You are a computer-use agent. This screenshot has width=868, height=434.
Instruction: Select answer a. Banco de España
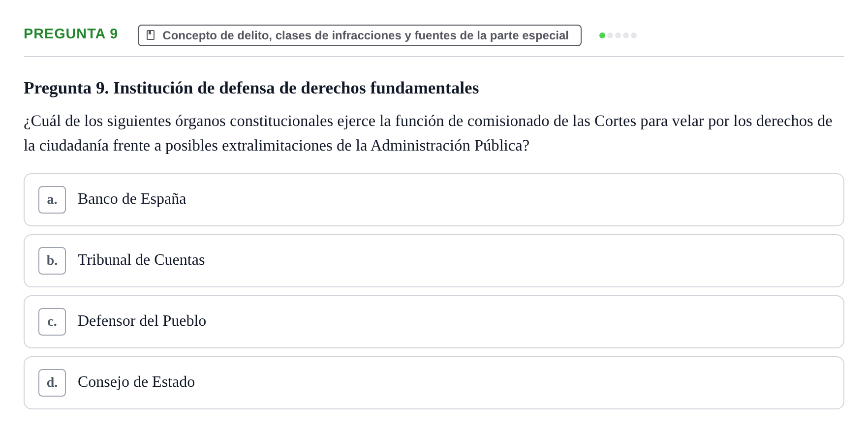434,200
